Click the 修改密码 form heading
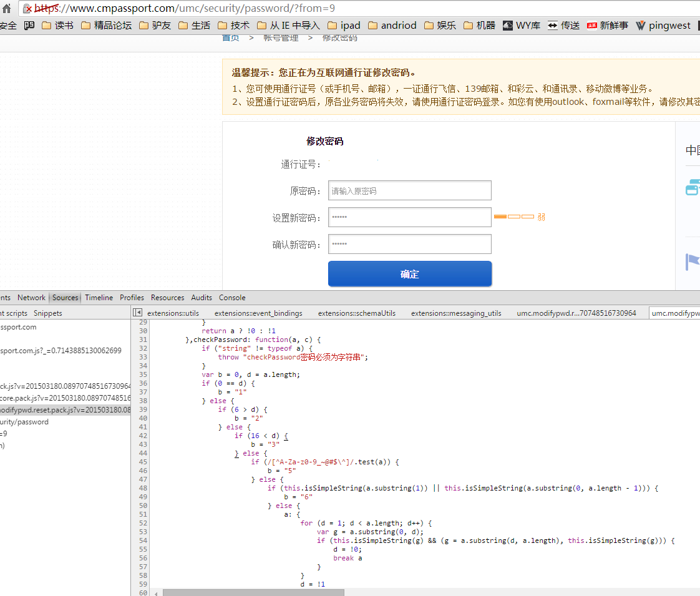This screenshot has width=700, height=596. (324, 142)
